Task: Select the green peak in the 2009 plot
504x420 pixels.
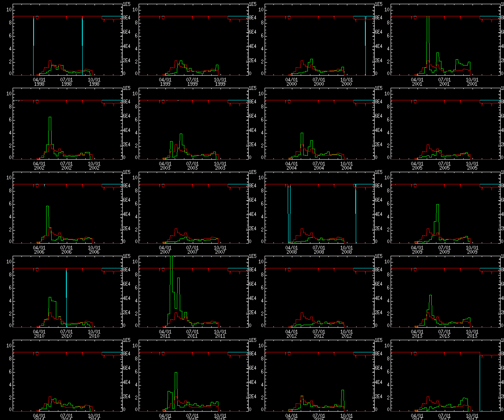Action: pyautogui.click(x=438, y=206)
